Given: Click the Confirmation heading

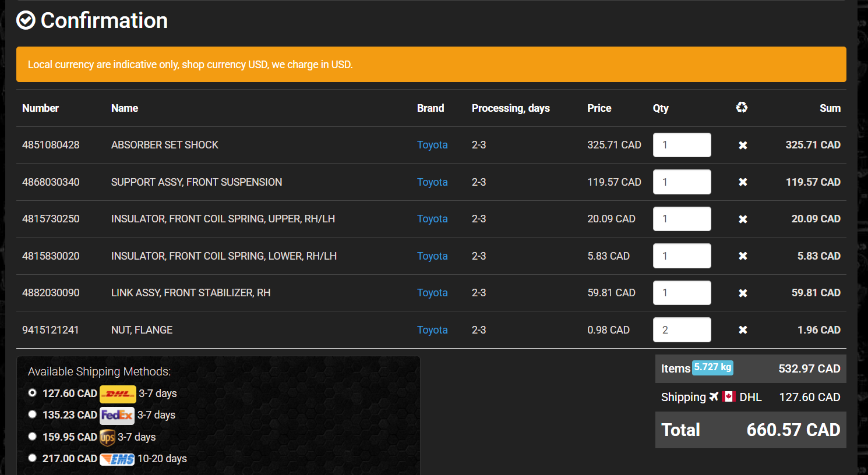Looking at the screenshot, I should point(104,21).
